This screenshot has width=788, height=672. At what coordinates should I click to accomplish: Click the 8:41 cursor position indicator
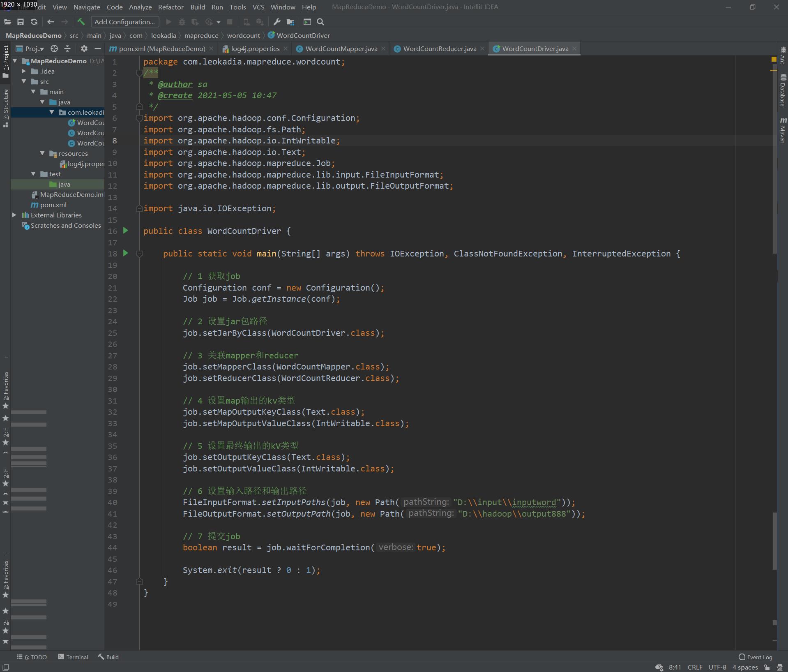pos(675,667)
